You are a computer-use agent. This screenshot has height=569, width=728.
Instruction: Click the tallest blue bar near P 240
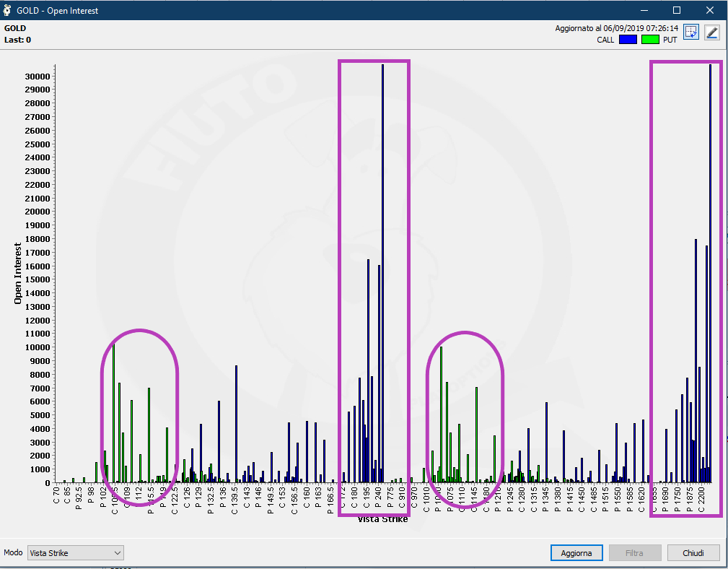click(382, 273)
